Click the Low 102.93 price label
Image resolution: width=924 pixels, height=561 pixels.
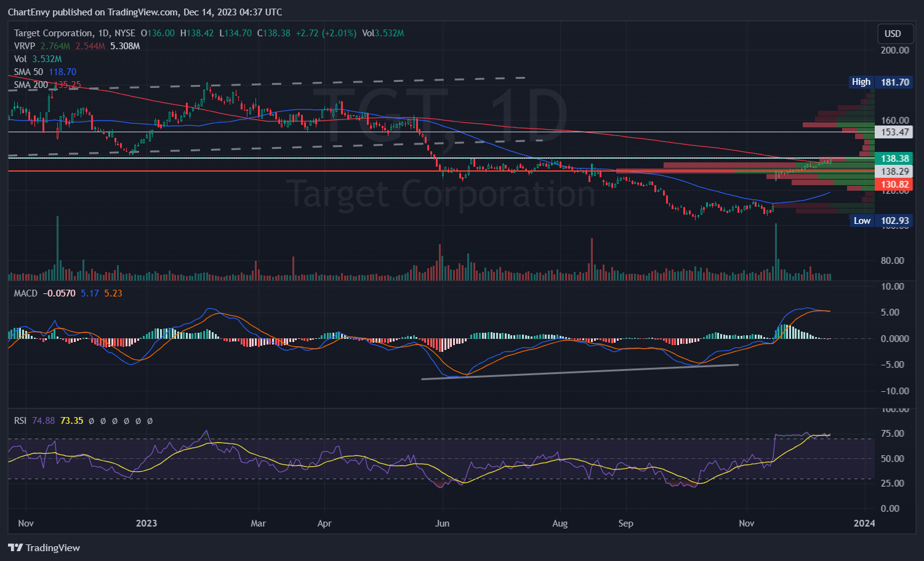[x=882, y=221]
